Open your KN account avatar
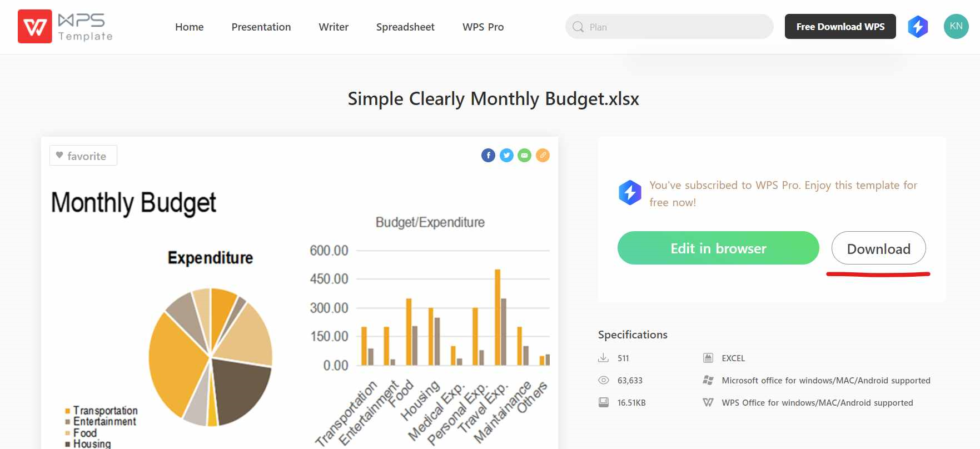This screenshot has height=449, width=980. tap(955, 26)
